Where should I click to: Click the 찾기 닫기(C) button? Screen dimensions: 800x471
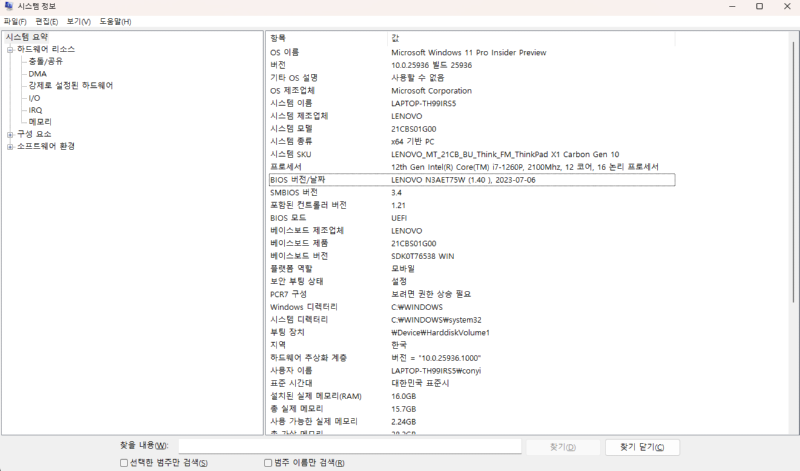tap(642, 446)
